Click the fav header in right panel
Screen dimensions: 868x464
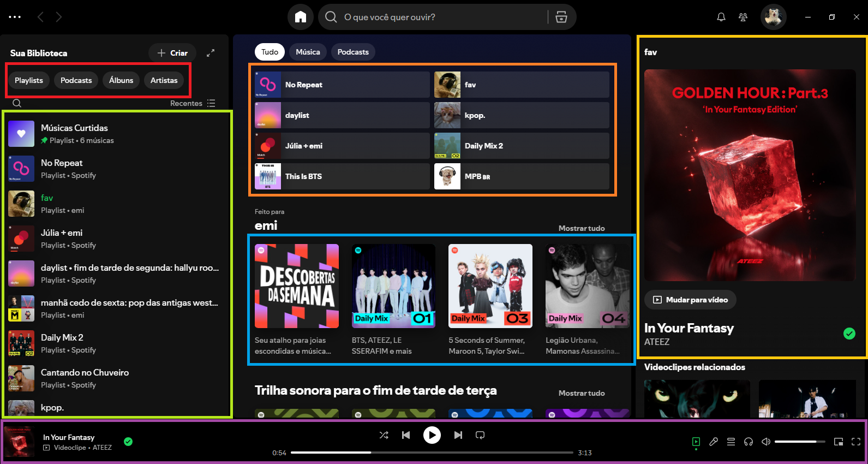click(x=650, y=52)
